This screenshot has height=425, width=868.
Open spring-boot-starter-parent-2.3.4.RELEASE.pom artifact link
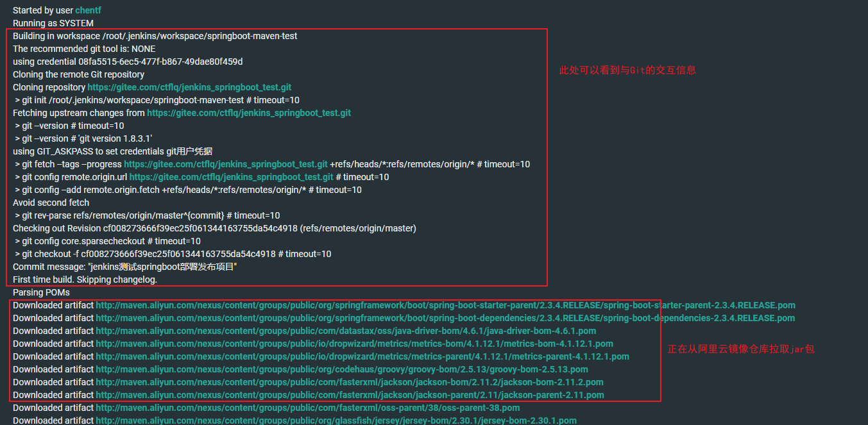point(445,305)
